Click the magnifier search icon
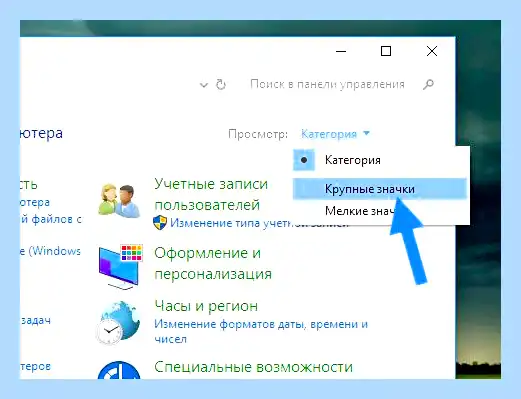The image size is (521, 399). click(x=428, y=85)
